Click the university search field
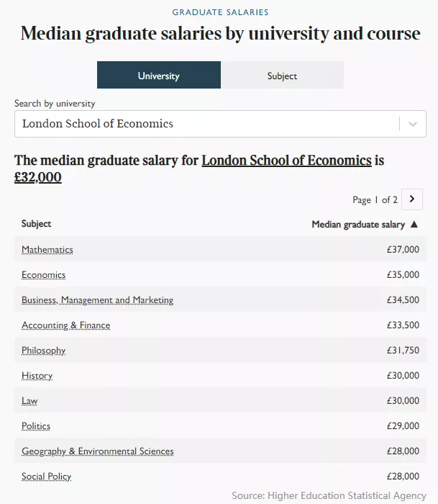The height and width of the screenshot is (504, 438). click(206, 124)
